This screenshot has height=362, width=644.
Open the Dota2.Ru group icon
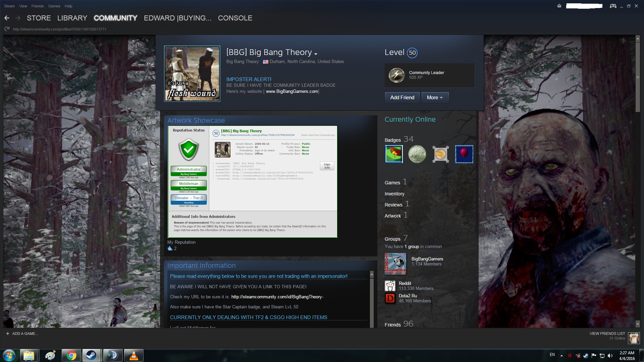[x=390, y=298]
